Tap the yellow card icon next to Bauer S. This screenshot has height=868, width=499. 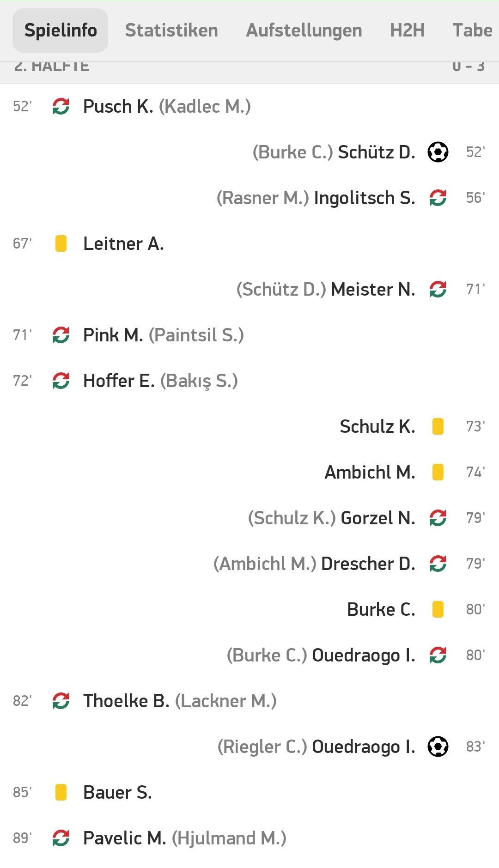[x=61, y=792]
